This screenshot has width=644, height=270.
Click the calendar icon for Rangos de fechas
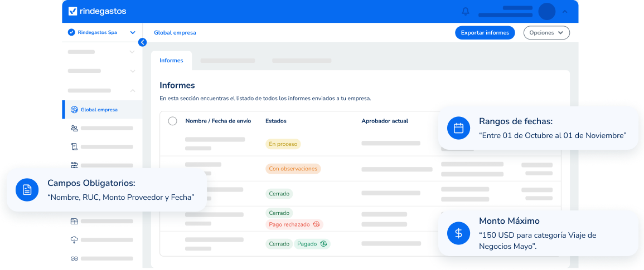[x=458, y=128]
